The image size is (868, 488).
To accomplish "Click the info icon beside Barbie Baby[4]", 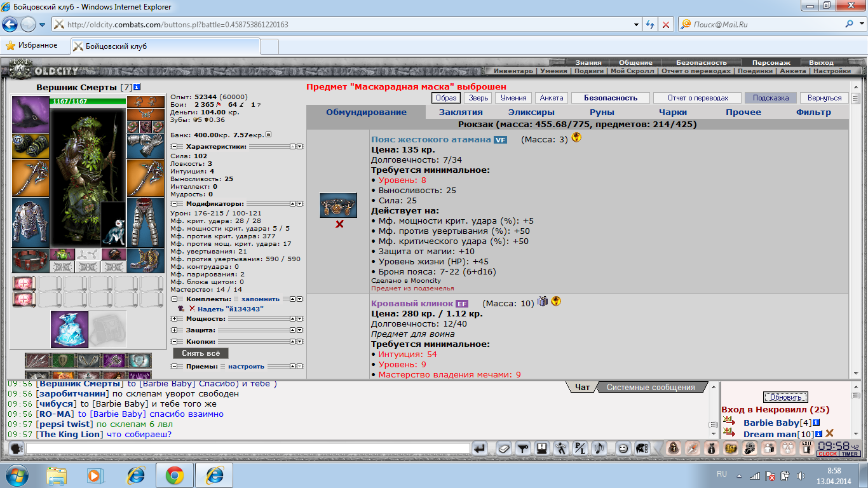I will pos(817,423).
